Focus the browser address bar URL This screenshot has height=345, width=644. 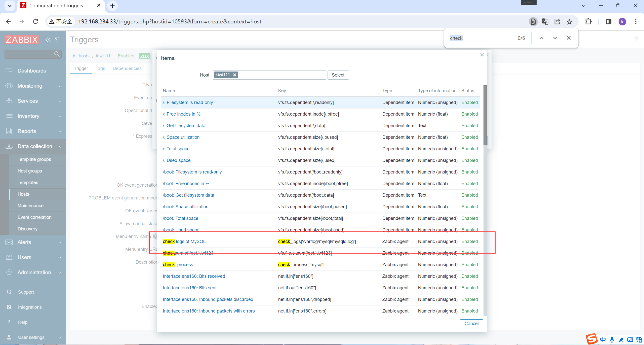(x=170, y=22)
